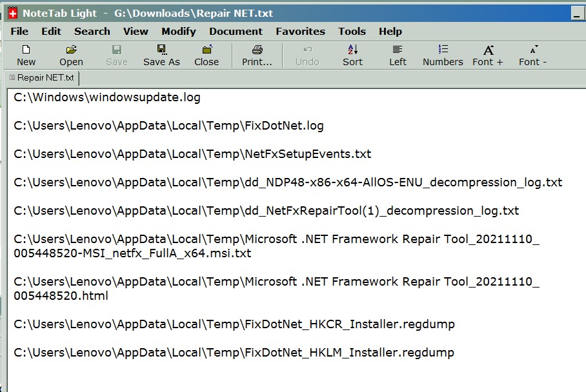Decrease text size with Font -
This screenshot has height=392, width=586.
533,55
